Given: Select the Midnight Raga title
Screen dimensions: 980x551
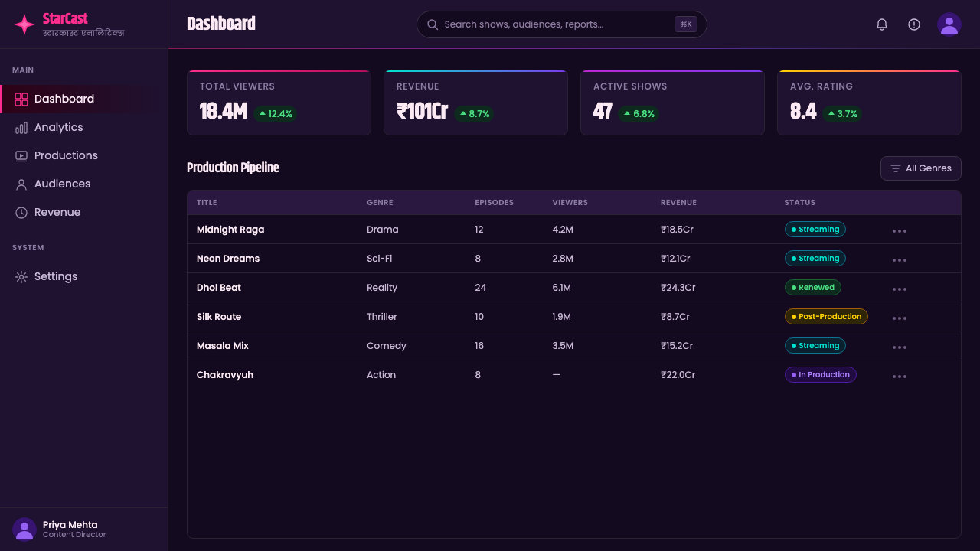Looking at the screenshot, I should pos(230,230).
